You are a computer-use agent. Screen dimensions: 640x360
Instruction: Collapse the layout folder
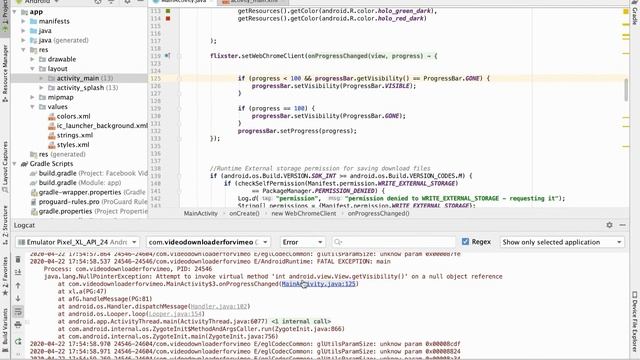(x=33, y=69)
